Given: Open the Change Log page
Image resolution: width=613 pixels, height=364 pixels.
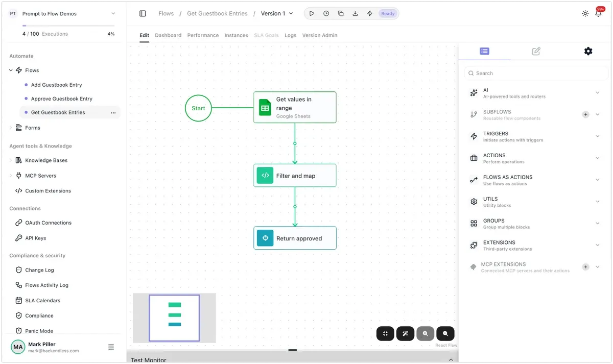Looking at the screenshot, I should [x=39, y=270].
